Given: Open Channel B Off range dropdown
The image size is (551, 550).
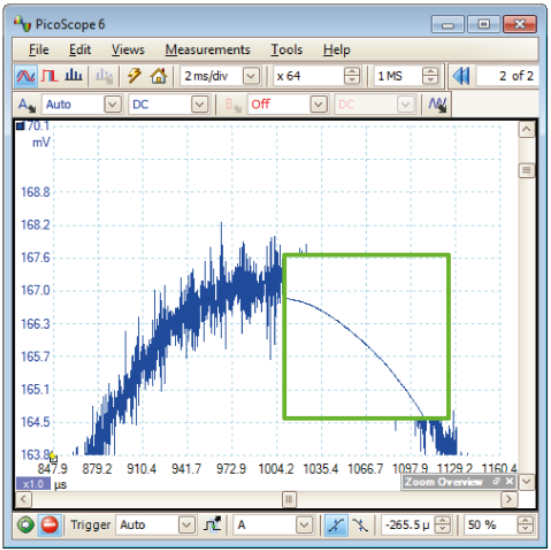Looking at the screenshot, I should [x=318, y=105].
